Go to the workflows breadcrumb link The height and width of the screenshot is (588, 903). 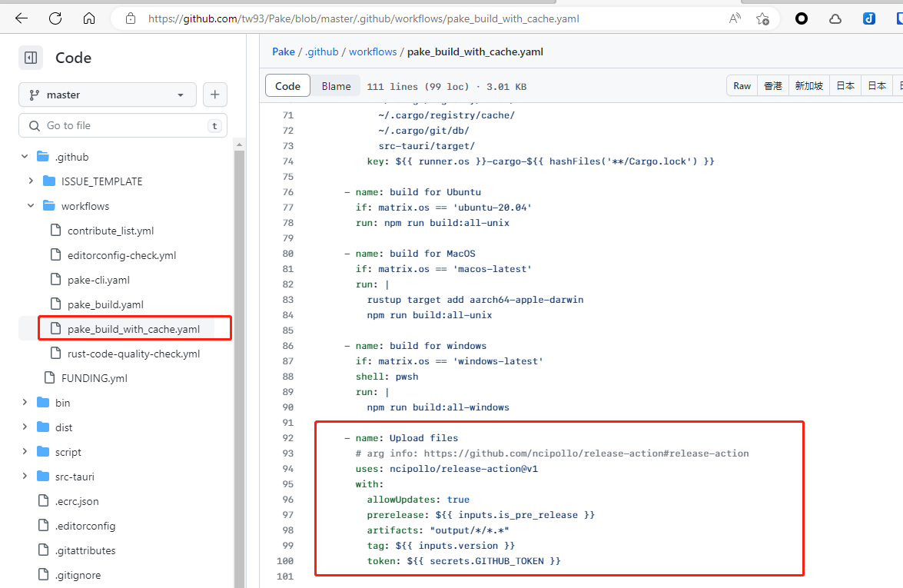pos(373,51)
